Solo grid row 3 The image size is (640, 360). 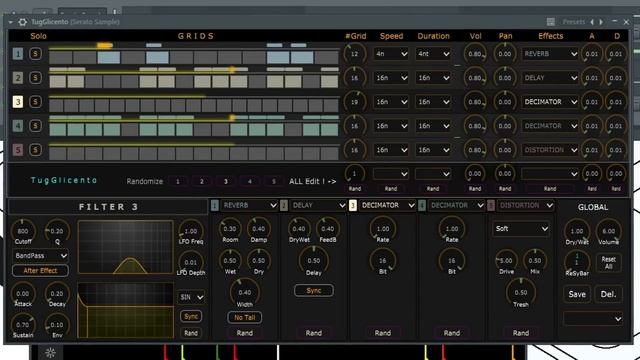(x=36, y=102)
